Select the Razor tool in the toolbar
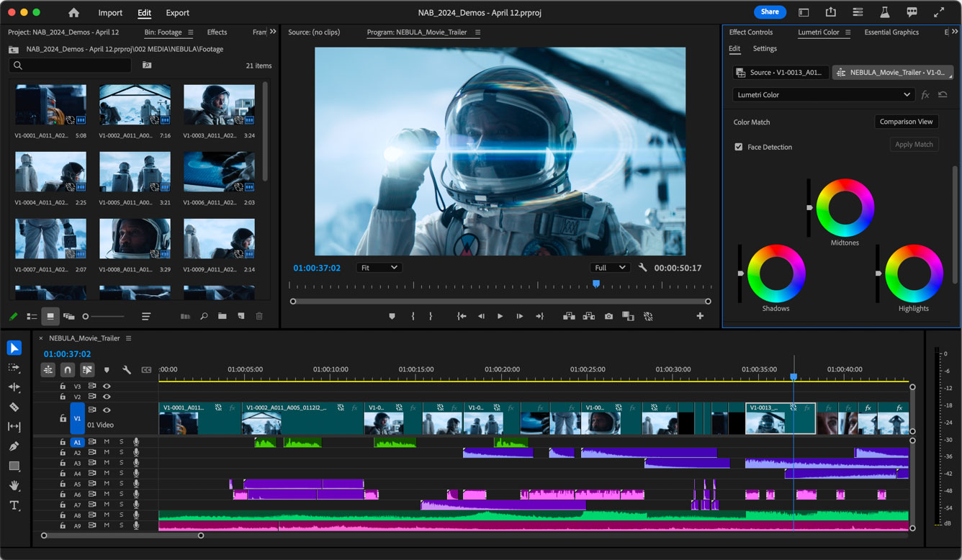 tap(14, 407)
